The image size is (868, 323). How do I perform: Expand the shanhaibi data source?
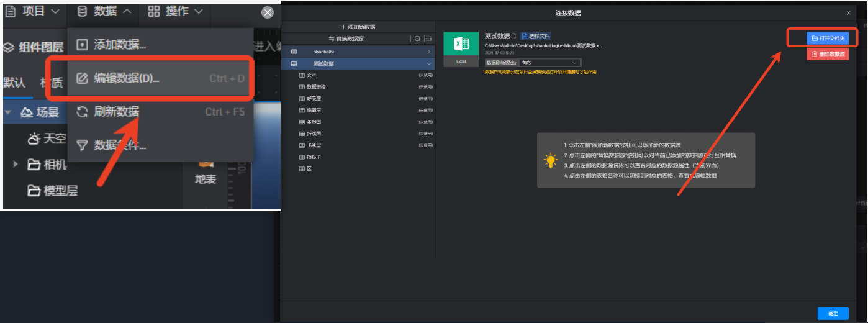428,52
